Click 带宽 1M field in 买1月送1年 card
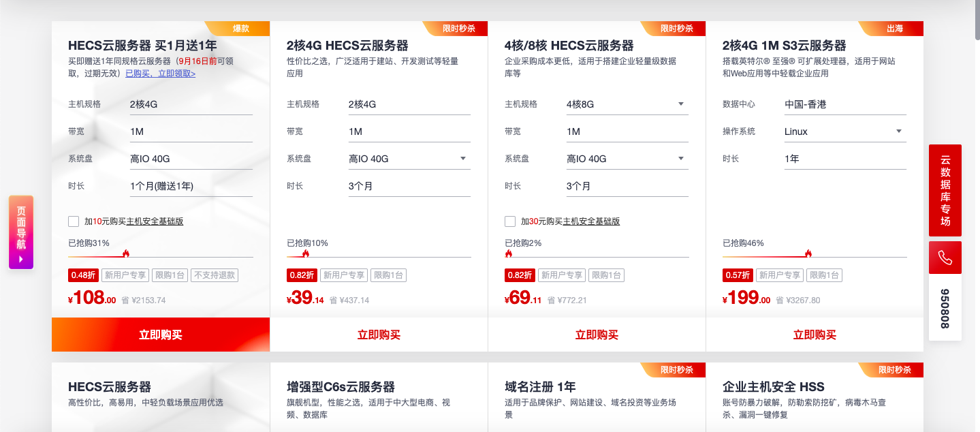Screen dimensions: 980x432 [x=191, y=132]
